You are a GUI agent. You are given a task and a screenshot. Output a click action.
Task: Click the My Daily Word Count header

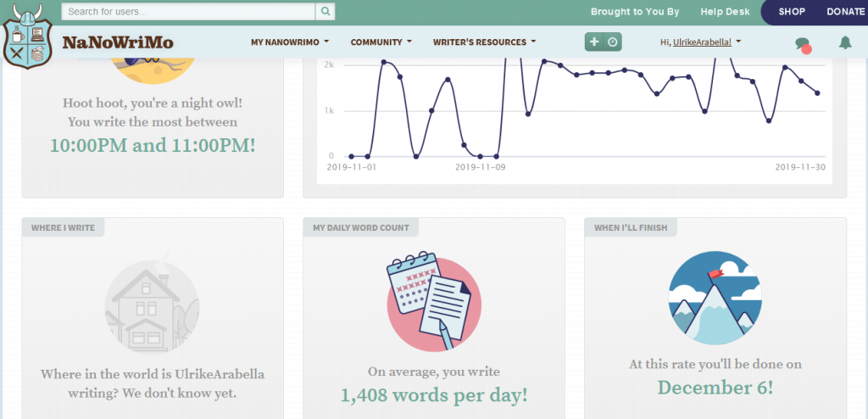pos(361,227)
